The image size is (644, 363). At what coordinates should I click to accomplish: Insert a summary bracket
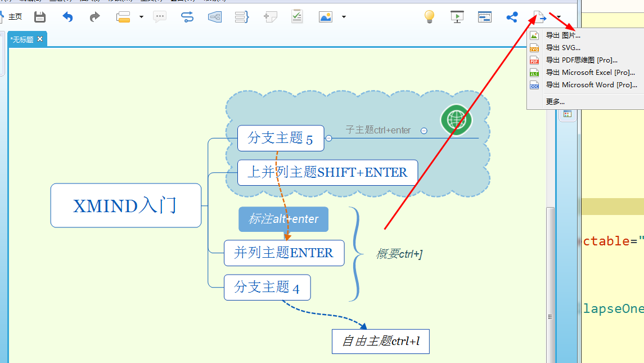241,17
